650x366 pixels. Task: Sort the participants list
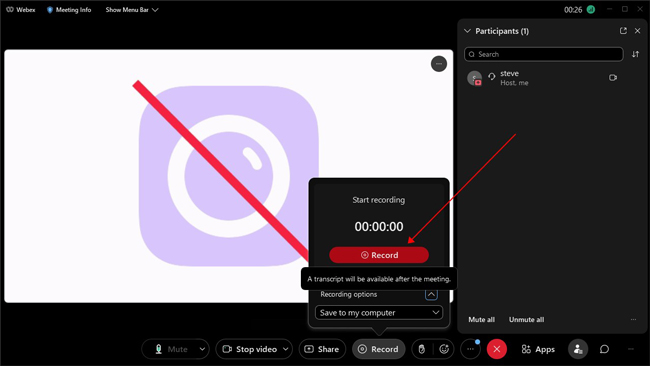[635, 54]
